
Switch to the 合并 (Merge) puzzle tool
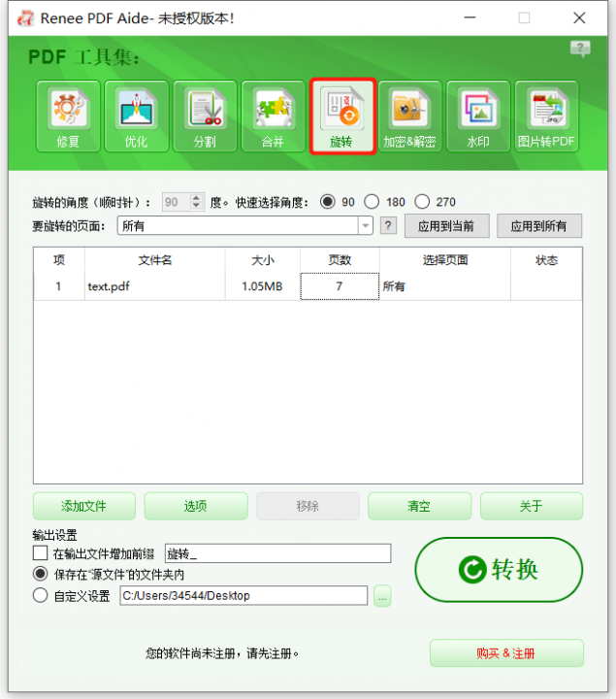tap(274, 116)
